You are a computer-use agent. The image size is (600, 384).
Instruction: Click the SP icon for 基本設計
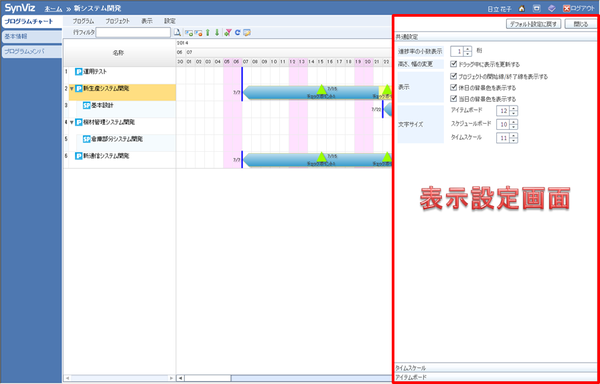(x=87, y=106)
